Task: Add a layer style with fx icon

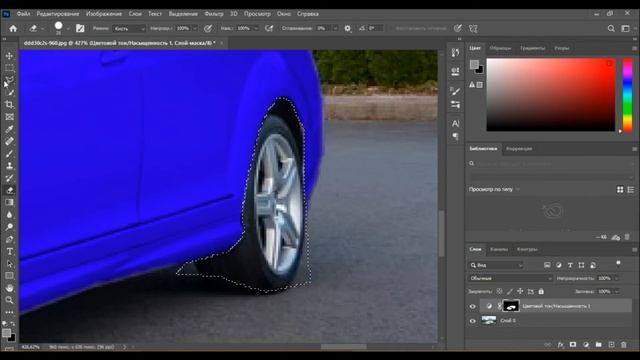Action: [560, 345]
